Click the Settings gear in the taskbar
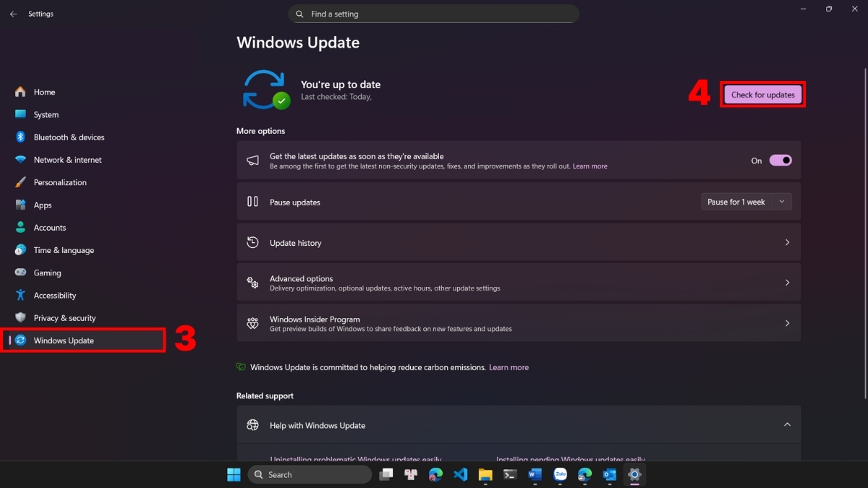Screen dimensions: 868x488 634,474
